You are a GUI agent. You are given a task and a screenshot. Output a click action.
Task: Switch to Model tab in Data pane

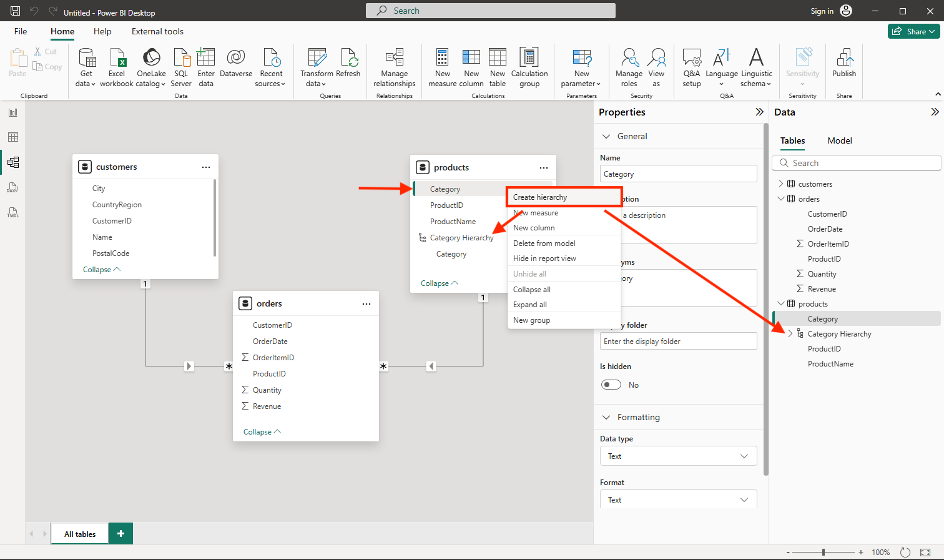[839, 140]
